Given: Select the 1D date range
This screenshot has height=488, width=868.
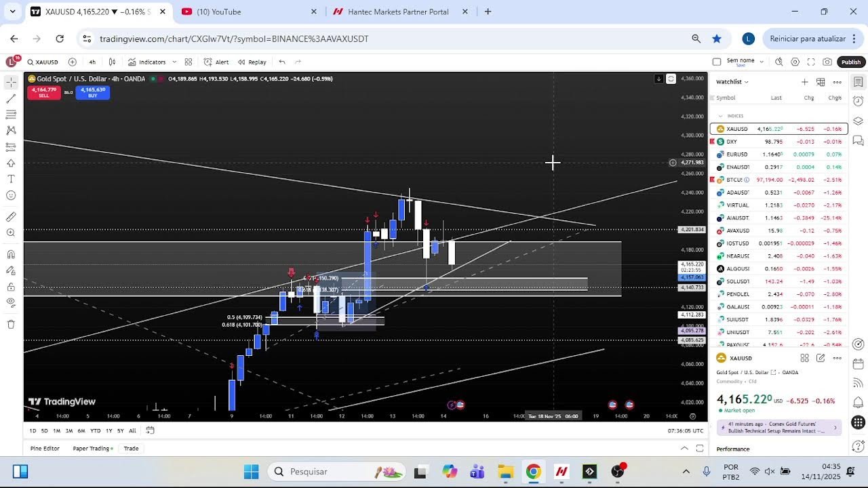Looking at the screenshot, I should click(x=33, y=430).
